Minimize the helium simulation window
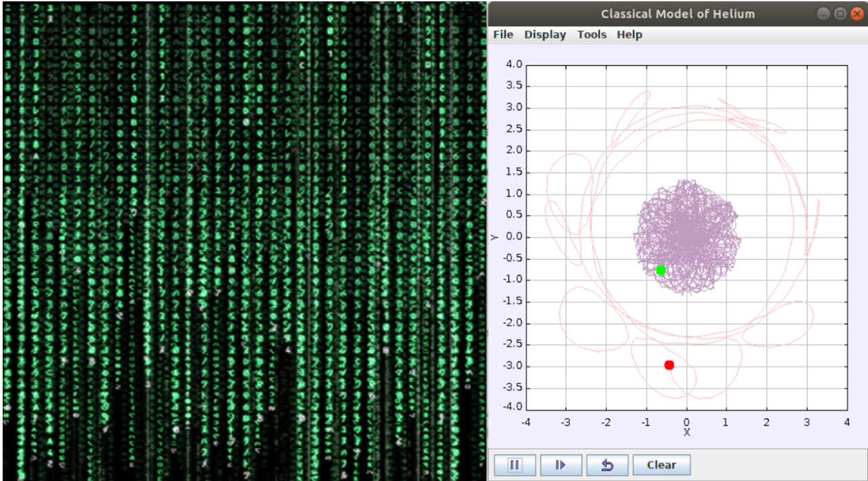868x481 pixels. point(823,14)
